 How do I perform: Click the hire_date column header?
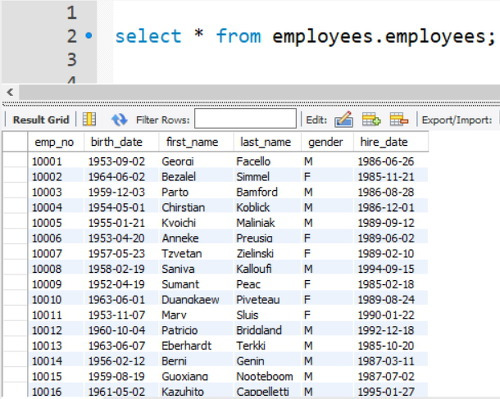tap(391, 142)
